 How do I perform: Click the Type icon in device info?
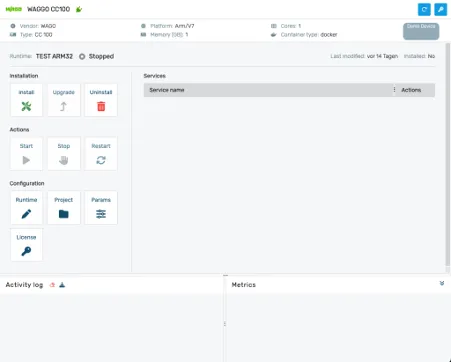point(13,35)
